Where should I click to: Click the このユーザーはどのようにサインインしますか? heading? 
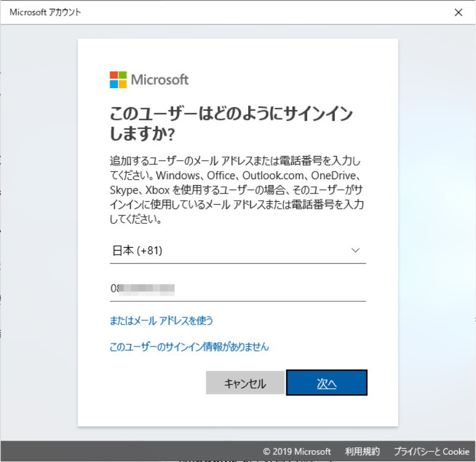pos(231,124)
